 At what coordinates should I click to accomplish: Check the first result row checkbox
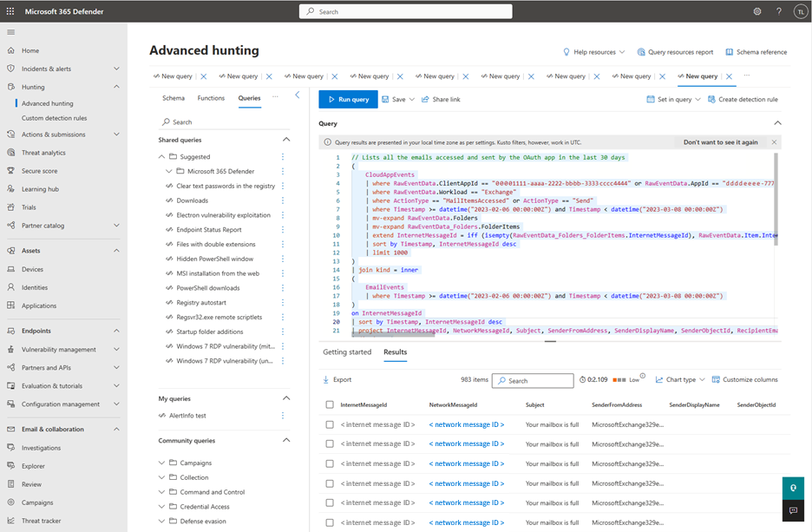point(330,424)
